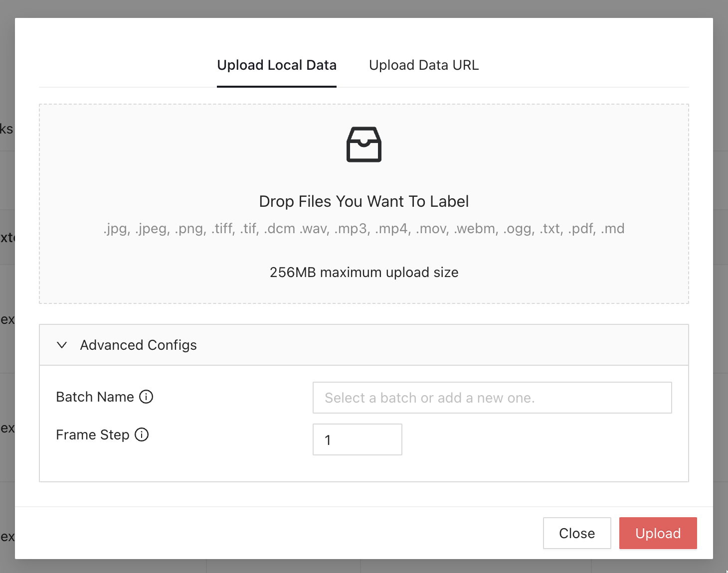Collapse using the Advanced Configs chevron arrow

pyautogui.click(x=62, y=345)
